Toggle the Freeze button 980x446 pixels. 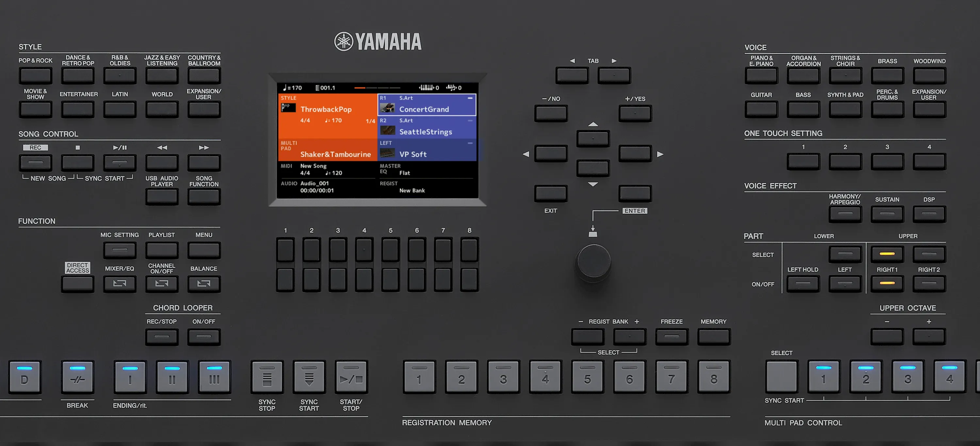[672, 337]
